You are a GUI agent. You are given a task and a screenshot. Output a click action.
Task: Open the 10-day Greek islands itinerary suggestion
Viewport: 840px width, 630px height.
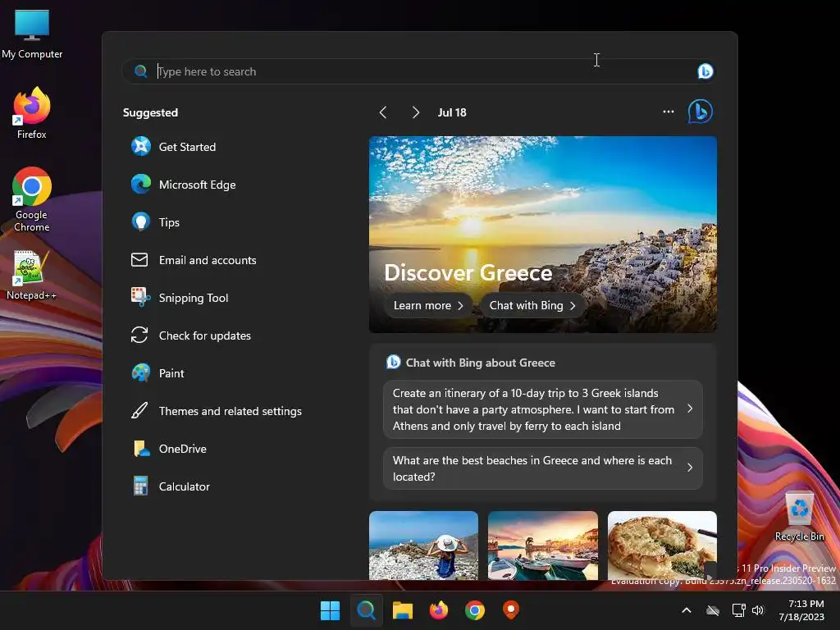click(x=543, y=409)
